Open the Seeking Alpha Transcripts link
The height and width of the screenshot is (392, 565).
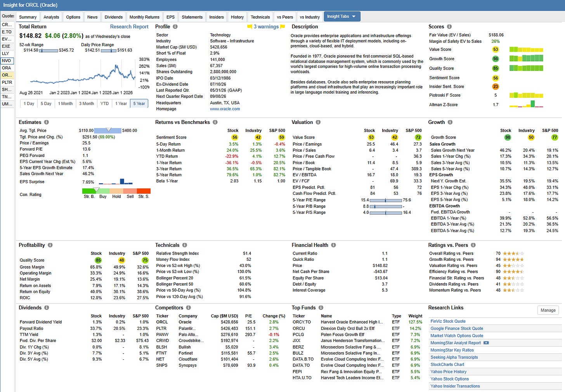coord(454,357)
